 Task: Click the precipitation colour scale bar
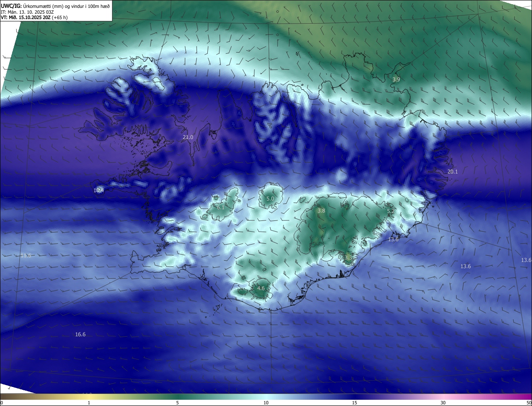(266, 396)
